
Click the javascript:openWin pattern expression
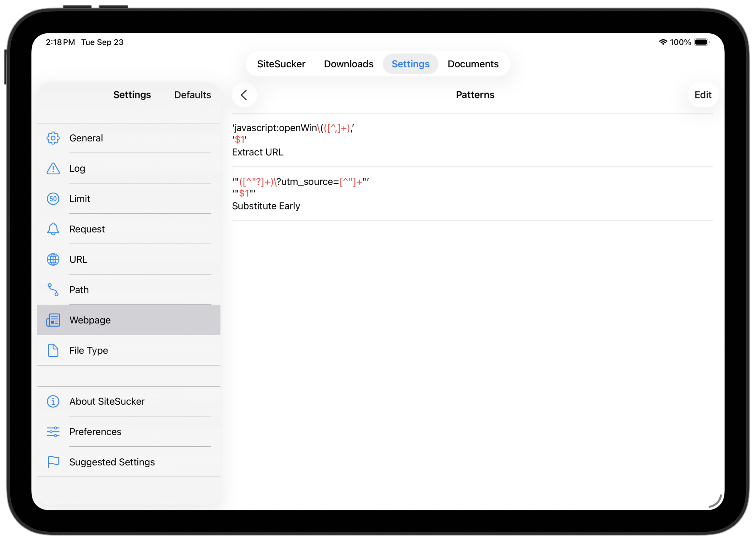(x=293, y=128)
